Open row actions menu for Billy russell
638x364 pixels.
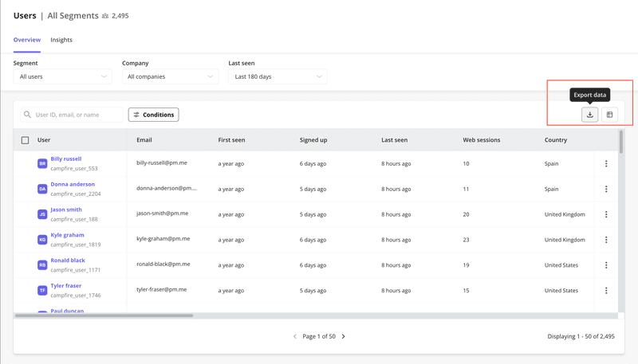click(x=606, y=163)
